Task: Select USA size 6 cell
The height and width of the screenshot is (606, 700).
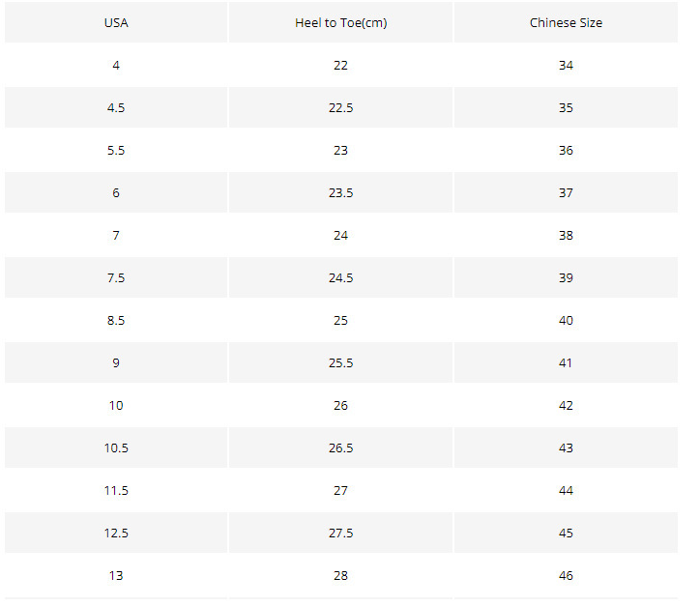Action: point(116,193)
